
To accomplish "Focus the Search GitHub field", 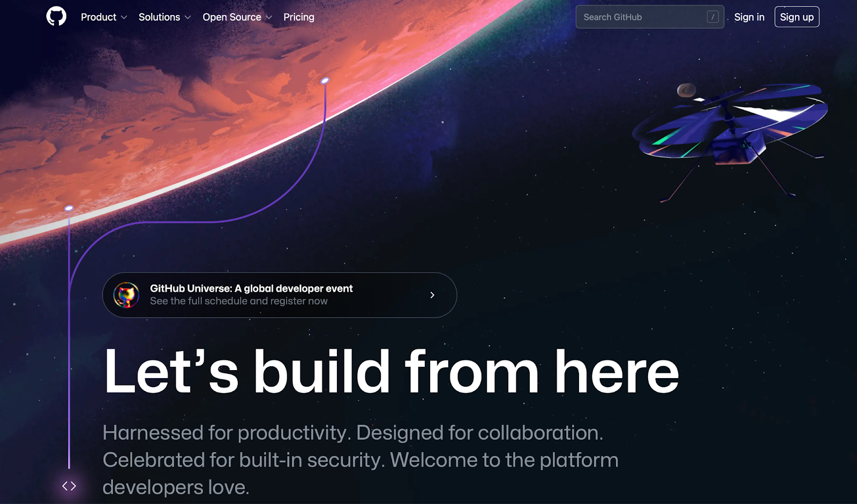I will (650, 17).
